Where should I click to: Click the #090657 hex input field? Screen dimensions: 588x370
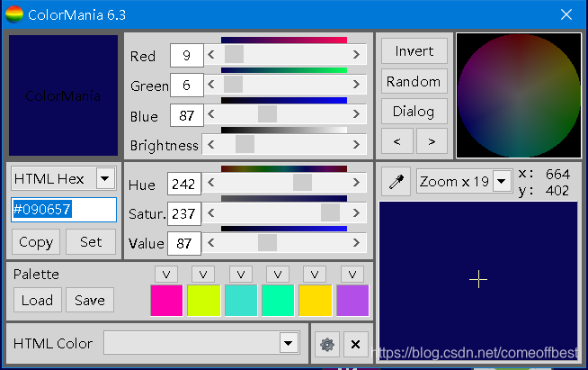click(x=64, y=210)
